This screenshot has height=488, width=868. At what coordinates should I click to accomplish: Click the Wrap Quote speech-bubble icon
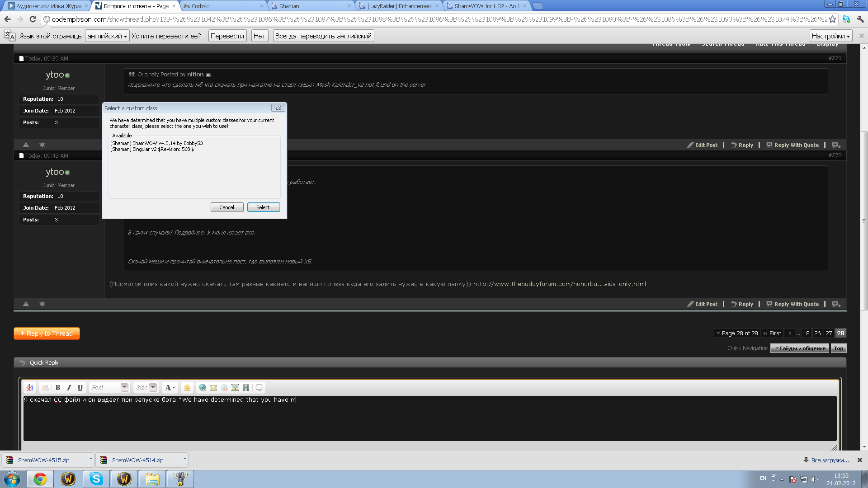click(x=259, y=388)
